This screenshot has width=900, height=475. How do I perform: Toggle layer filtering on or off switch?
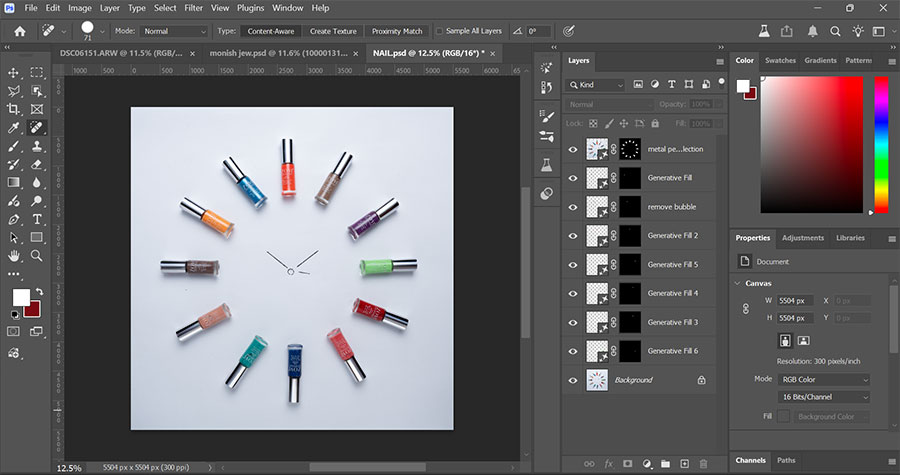[721, 83]
